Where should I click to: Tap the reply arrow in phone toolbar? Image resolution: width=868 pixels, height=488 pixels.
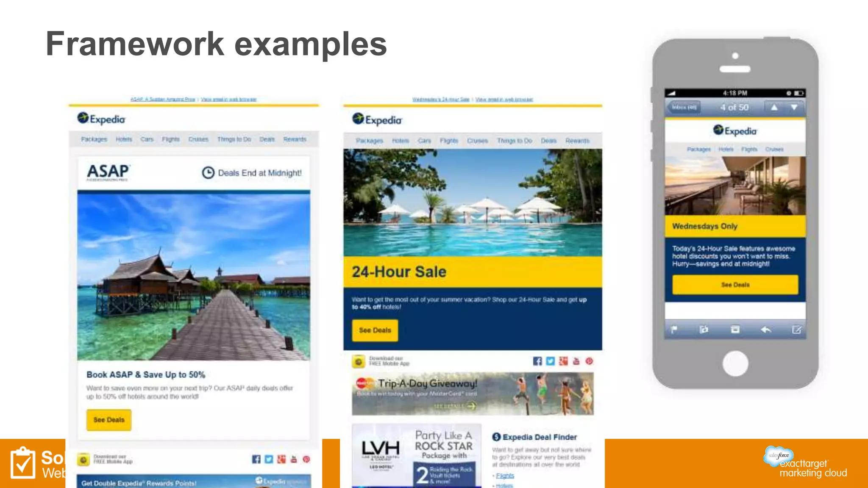(766, 330)
